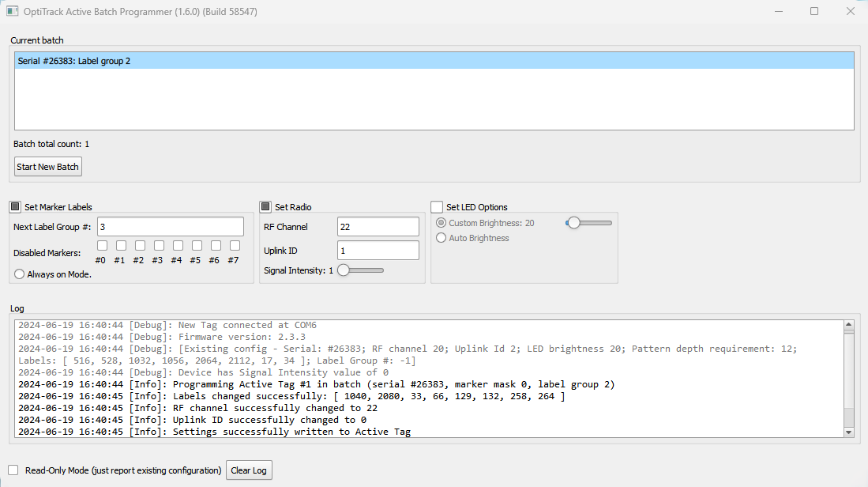868x487 pixels.
Task: Select the Custom Brightness radio option
Action: [442, 223]
